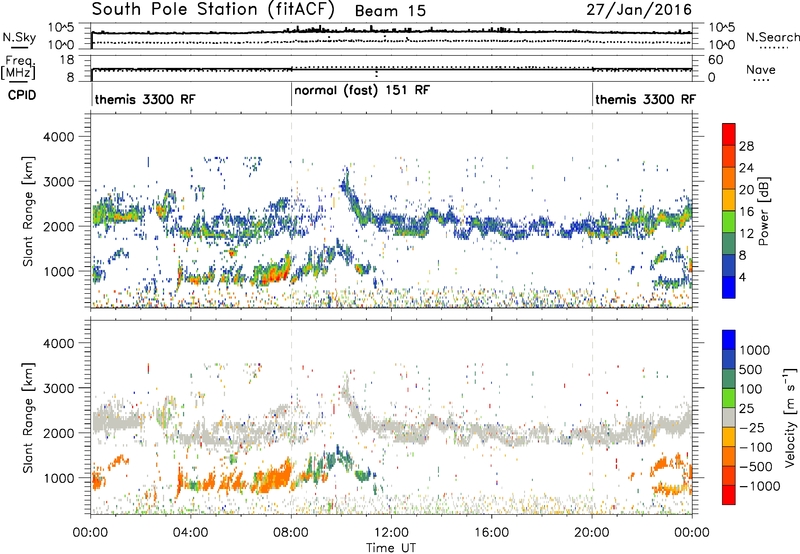Pick the red segment below -1000 on Velocity colorbar
Screen dimensions: 800x554
pyautogui.click(x=729, y=495)
